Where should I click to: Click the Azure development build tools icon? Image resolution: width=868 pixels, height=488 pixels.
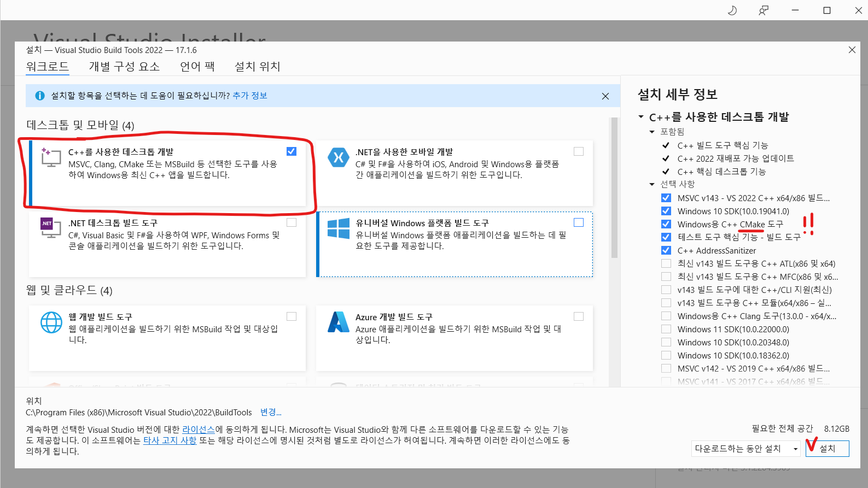coord(339,322)
